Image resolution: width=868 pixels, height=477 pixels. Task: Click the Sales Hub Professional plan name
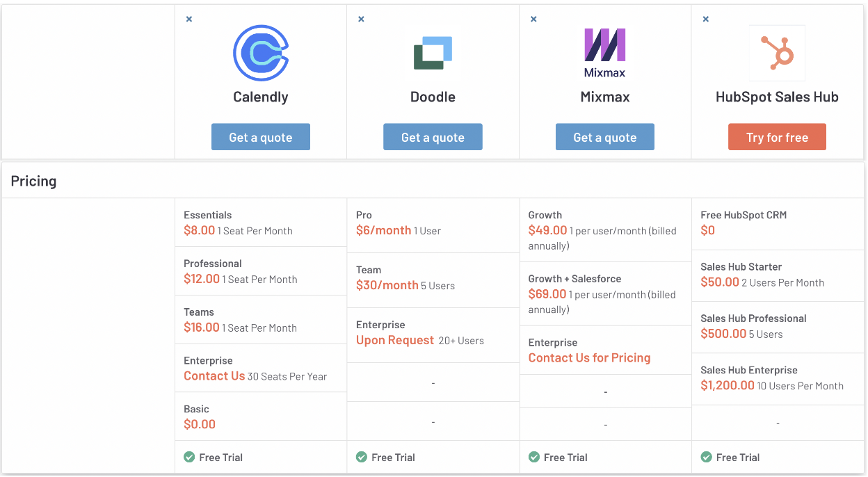753,318
